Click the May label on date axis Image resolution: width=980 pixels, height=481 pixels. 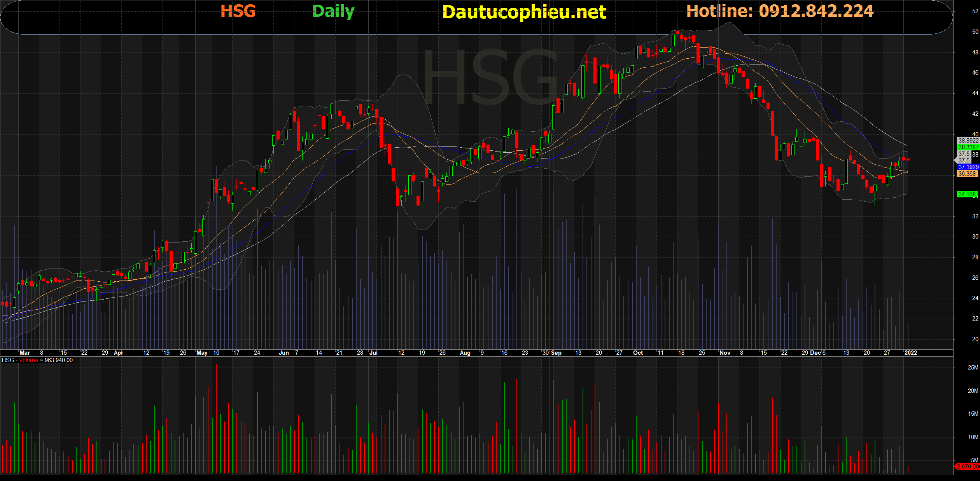pos(202,353)
